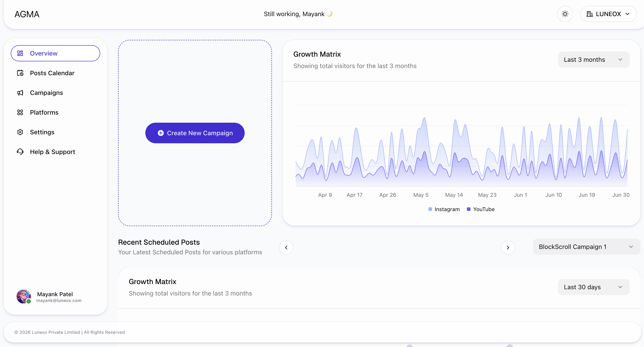Click the Settings gear icon

coord(20,132)
